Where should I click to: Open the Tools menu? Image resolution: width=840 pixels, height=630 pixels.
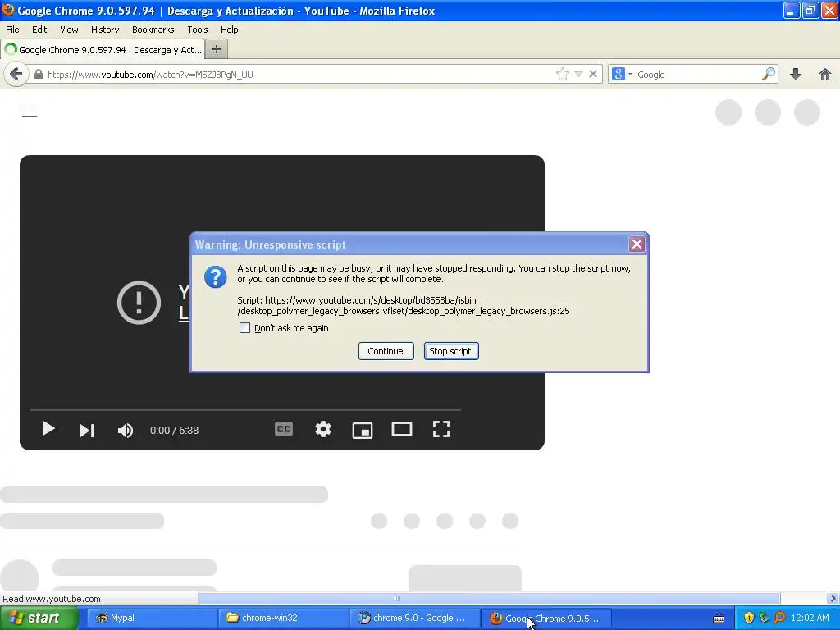pos(197,30)
